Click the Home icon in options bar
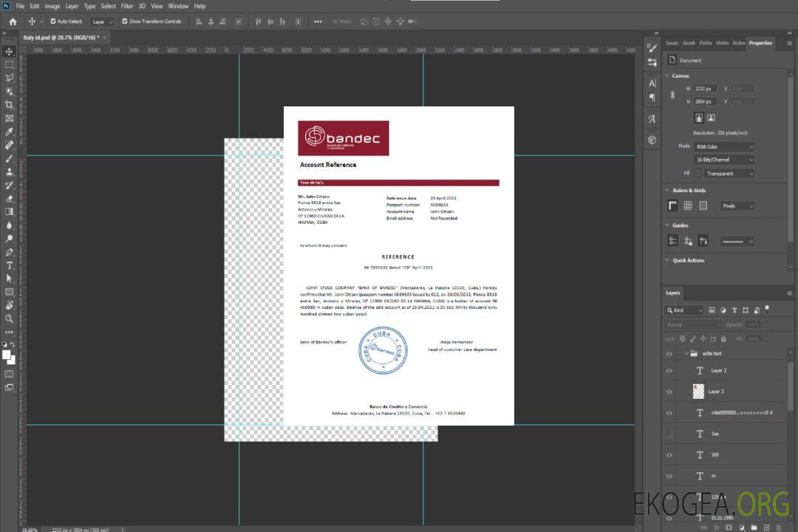 13,21
